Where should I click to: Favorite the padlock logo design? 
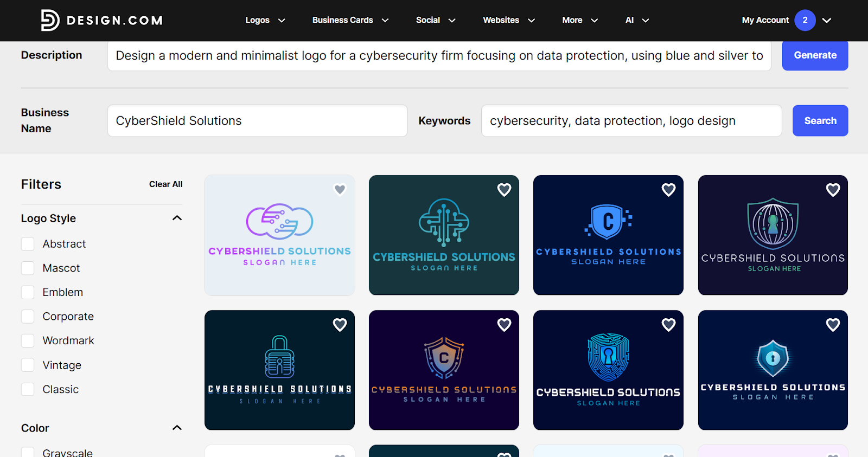(340, 325)
